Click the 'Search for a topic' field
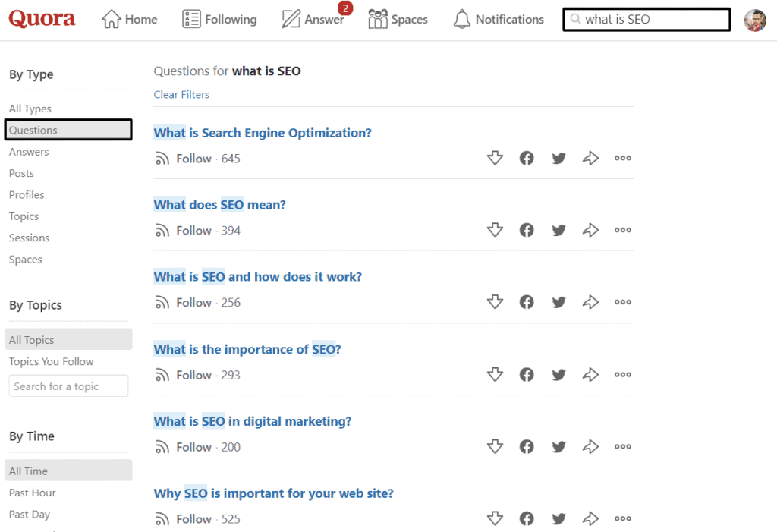This screenshot has height=532, width=777. [x=68, y=386]
